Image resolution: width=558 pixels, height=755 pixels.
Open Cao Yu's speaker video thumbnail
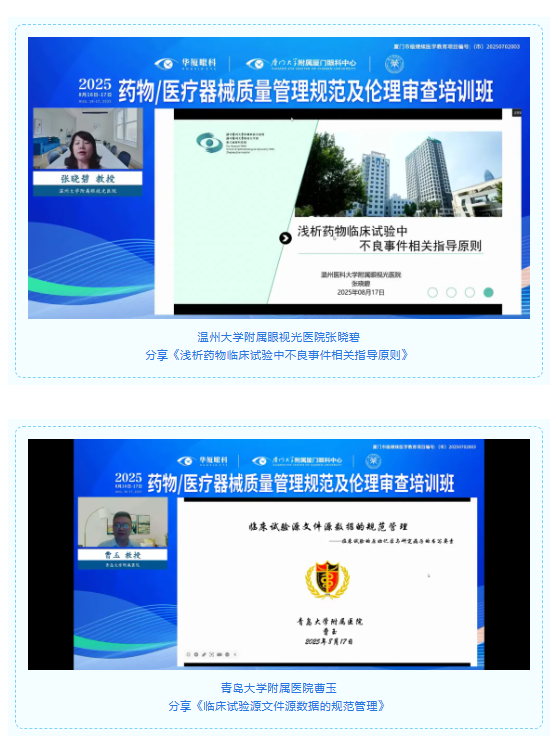tap(123, 523)
